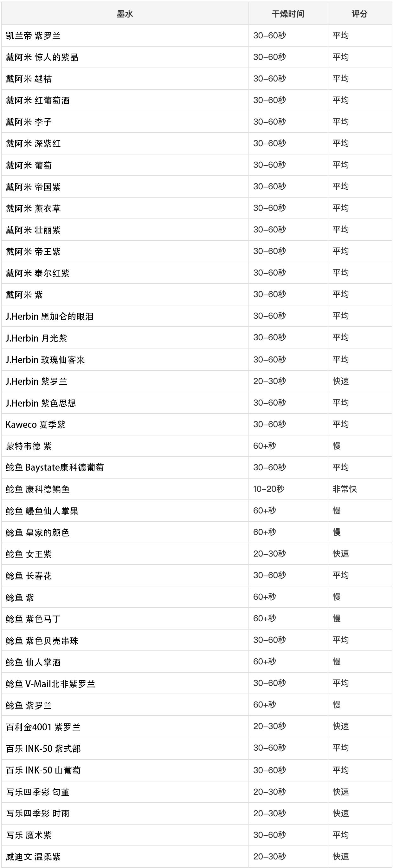Select the Kaweco 夏季紫 ink name
This screenshot has height=868, width=393.
[36, 424]
